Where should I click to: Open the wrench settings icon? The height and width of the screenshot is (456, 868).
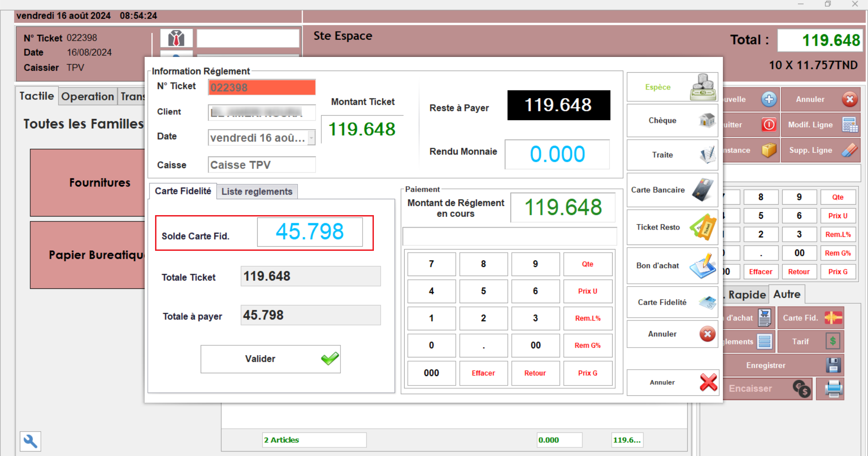30,441
